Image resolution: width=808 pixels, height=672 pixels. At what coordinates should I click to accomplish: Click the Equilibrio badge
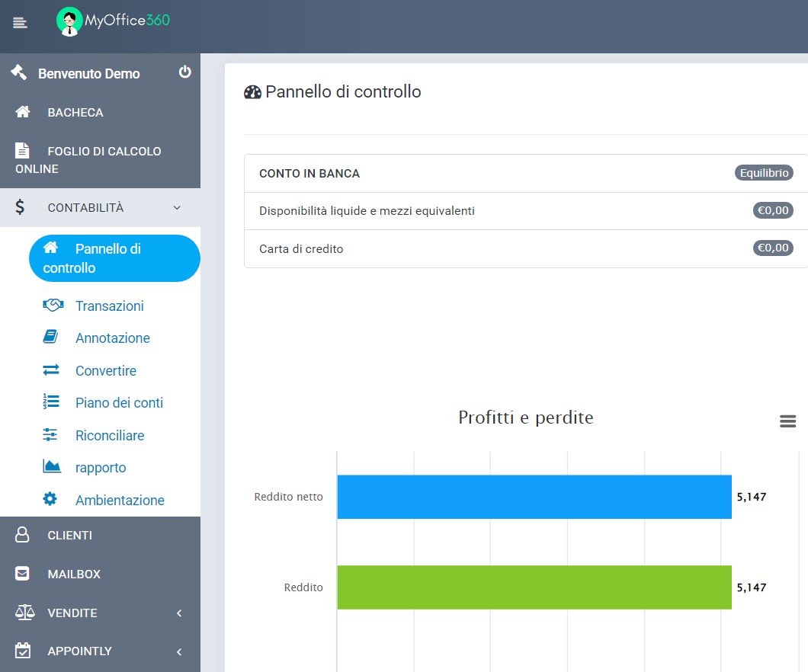click(764, 172)
